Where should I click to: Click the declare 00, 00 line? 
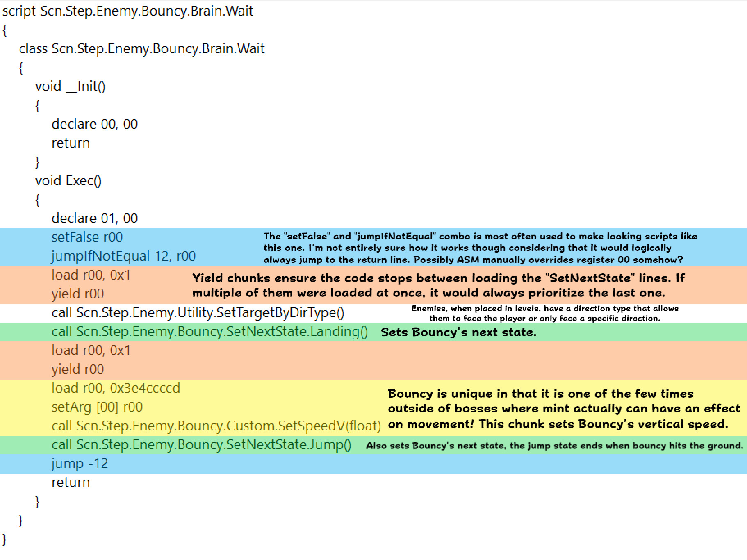[94, 124]
